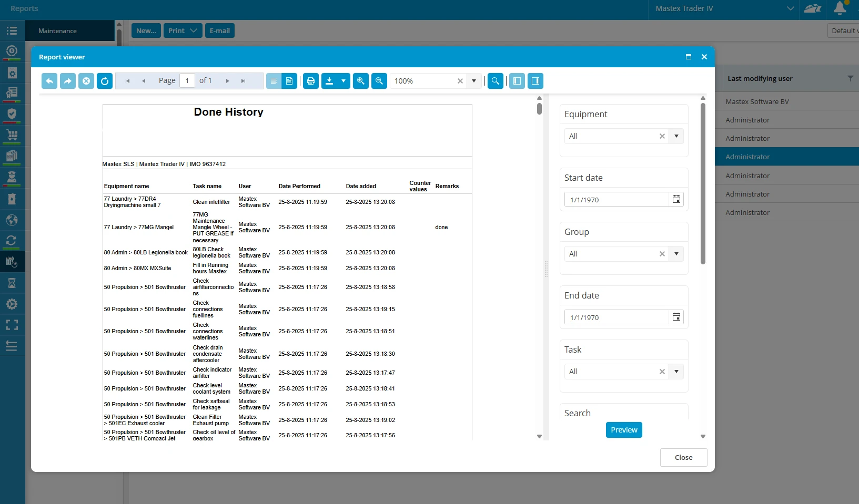Expand the Equipment dropdown
The image size is (859, 504).
pyautogui.click(x=676, y=136)
